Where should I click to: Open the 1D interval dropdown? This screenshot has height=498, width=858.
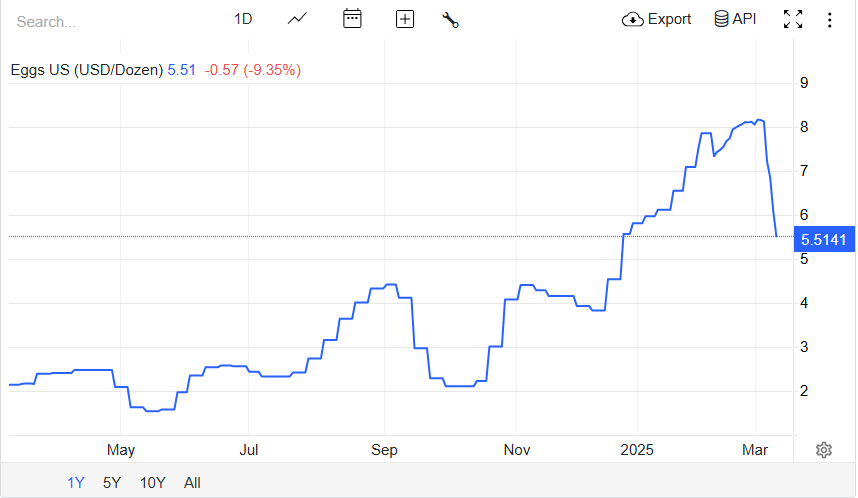(x=243, y=19)
